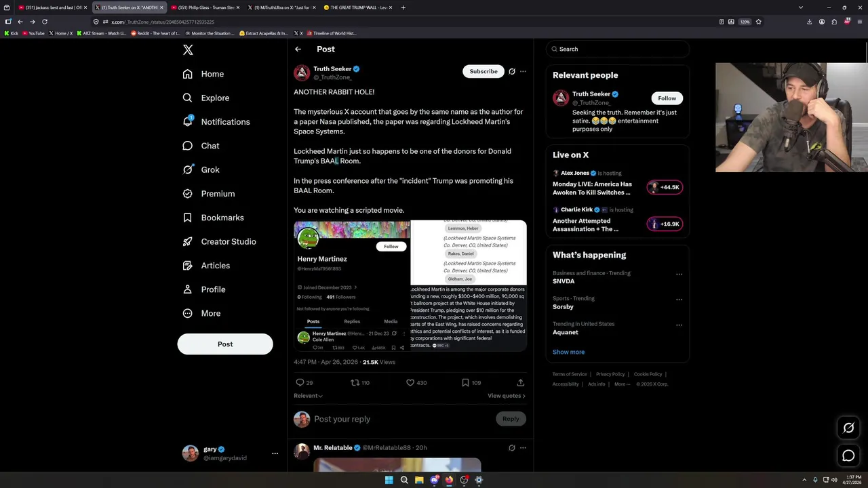Click the X logo in sidebar

188,50
